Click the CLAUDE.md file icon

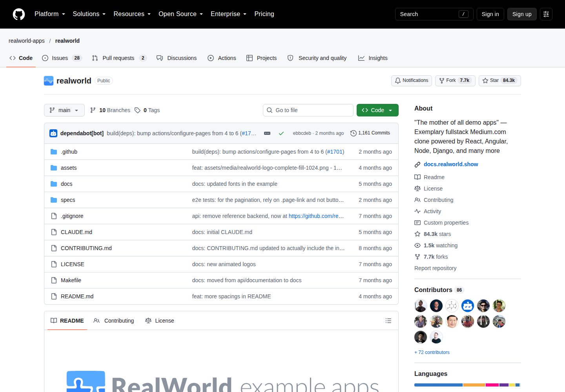pyautogui.click(x=54, y=232)
